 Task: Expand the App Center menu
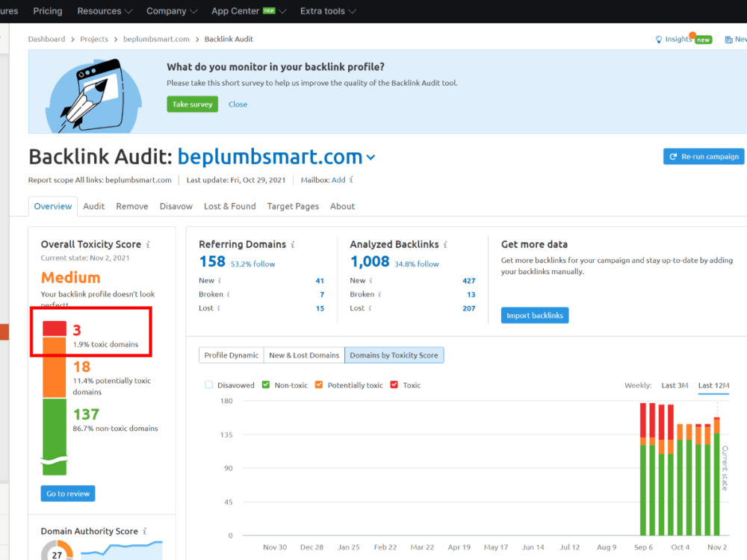tap(248, 11)
